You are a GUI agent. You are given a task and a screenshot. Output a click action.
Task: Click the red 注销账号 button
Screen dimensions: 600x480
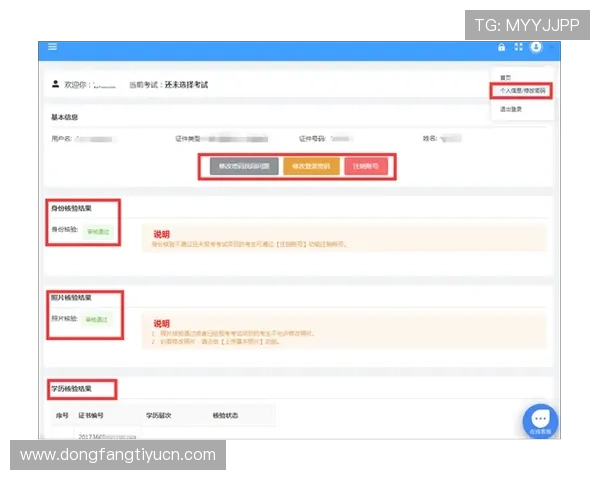tap(367, 166)
